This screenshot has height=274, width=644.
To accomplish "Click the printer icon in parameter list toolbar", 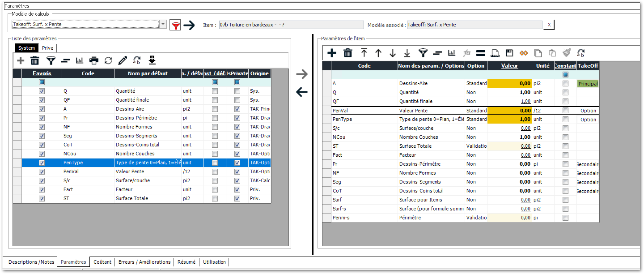I will click(x=94, y=60).
